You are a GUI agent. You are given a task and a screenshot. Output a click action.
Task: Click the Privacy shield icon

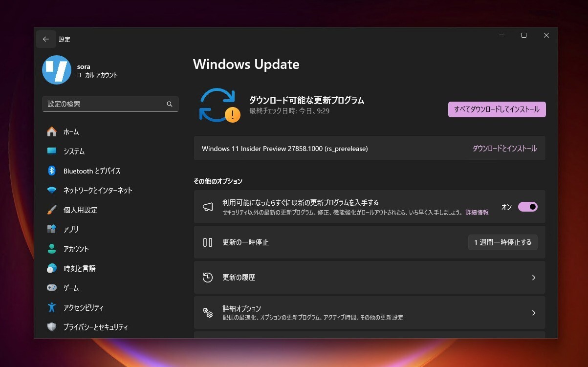coord(52,327)
